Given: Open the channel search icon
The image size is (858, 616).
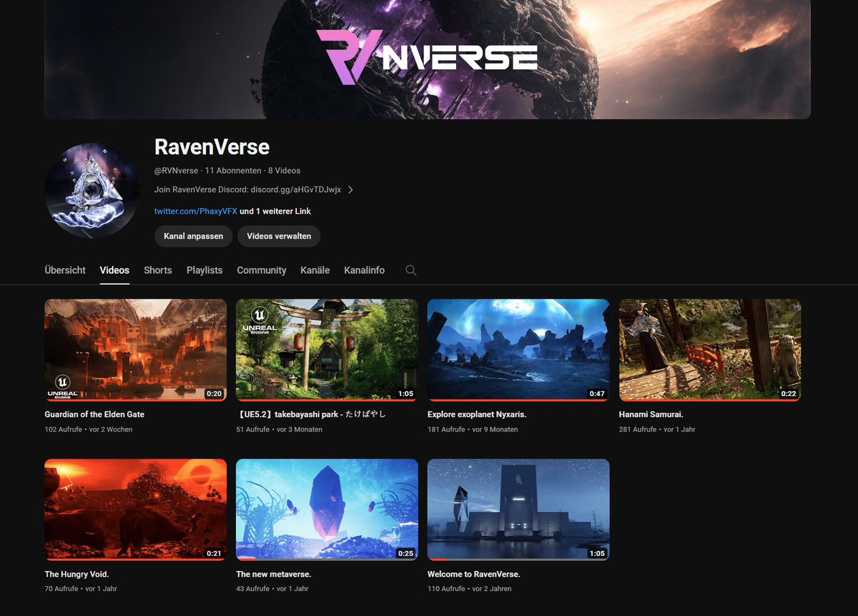Looking at the screenshot, I should tap(410, 270).
